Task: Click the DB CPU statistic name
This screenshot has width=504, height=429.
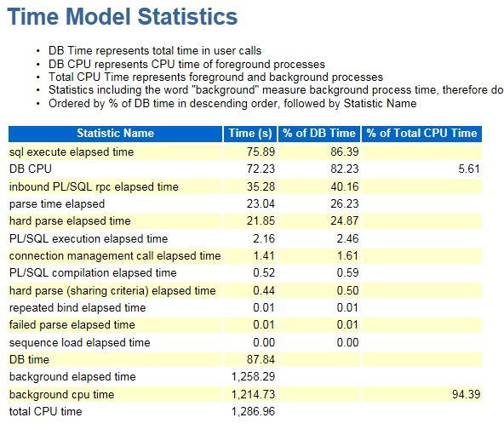Action: pos(31,169)
